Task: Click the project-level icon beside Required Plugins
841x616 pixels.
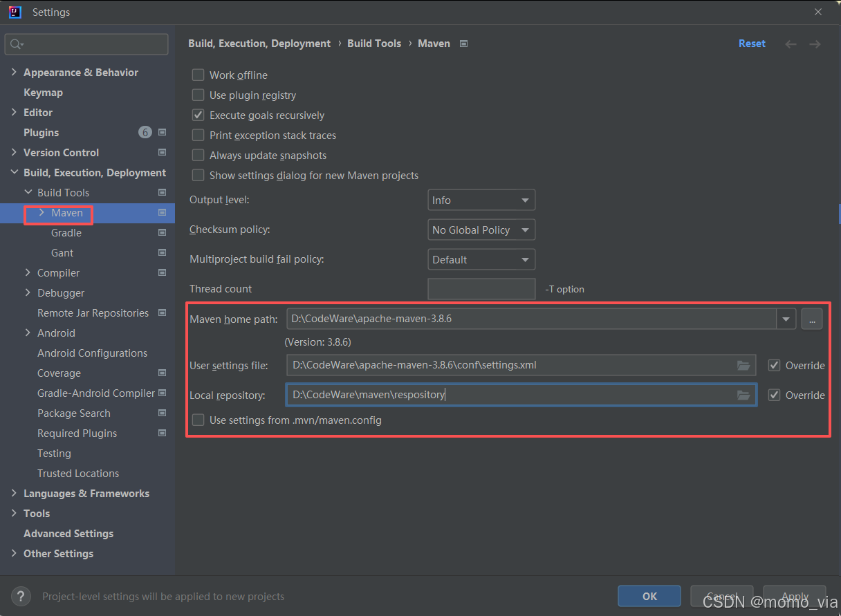Action: point(163,433)
